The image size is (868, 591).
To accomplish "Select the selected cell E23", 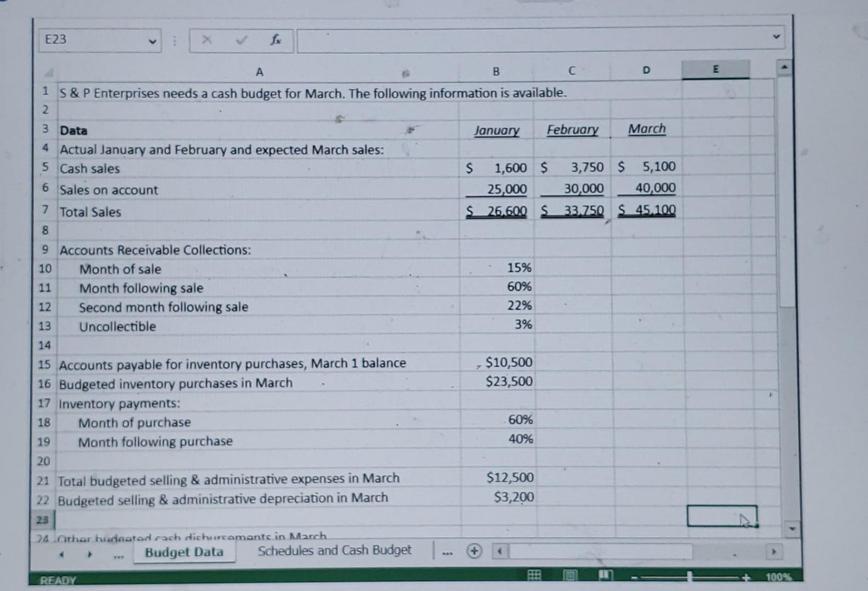I will click(x=722, y=516).
